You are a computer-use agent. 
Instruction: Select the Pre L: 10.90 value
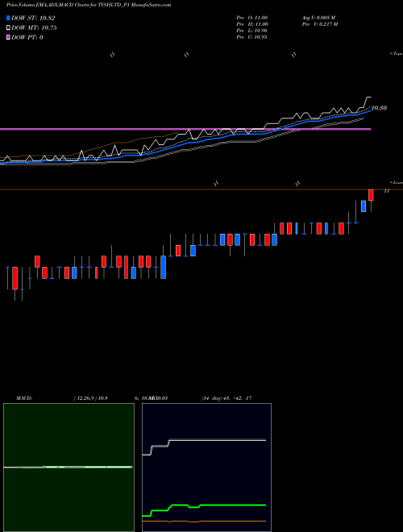[x=252, y=31]
